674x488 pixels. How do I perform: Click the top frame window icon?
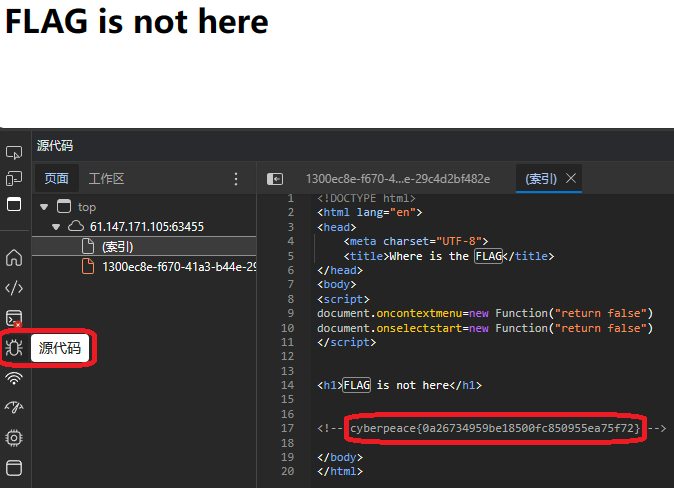(x=64, y=206)
